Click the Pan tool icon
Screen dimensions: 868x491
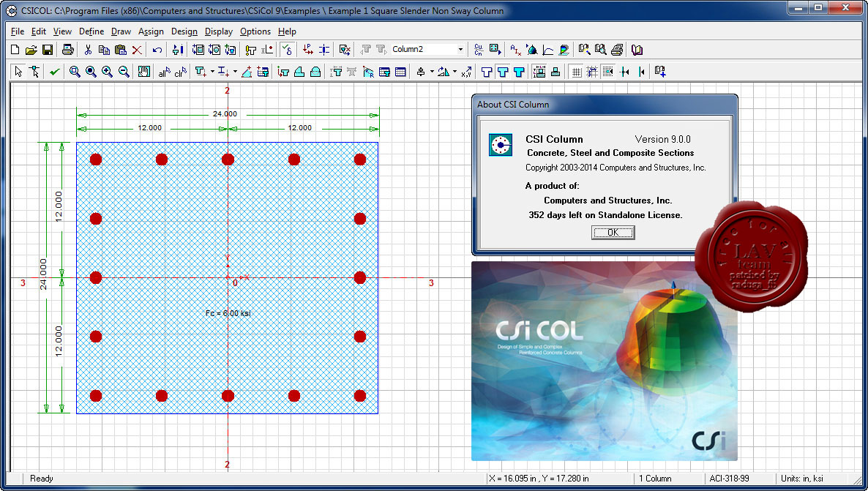[x=143, y=71]
